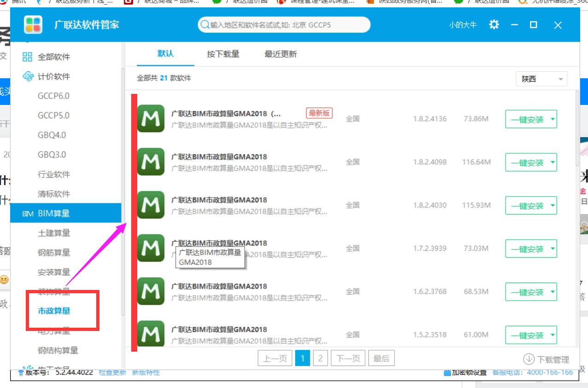Open 土建算量 in the sidebar
588x388 pixels.
[x=54, y=233]
